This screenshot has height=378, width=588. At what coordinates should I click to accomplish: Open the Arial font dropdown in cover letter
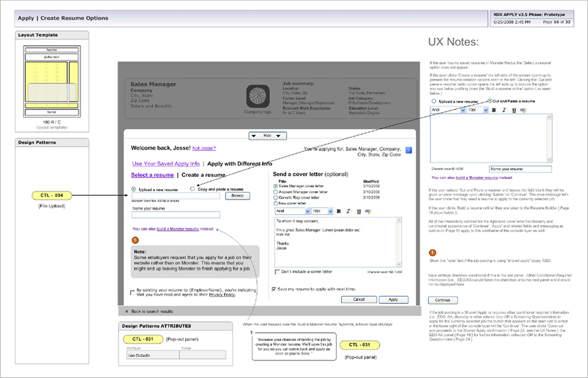coord(292,212)
